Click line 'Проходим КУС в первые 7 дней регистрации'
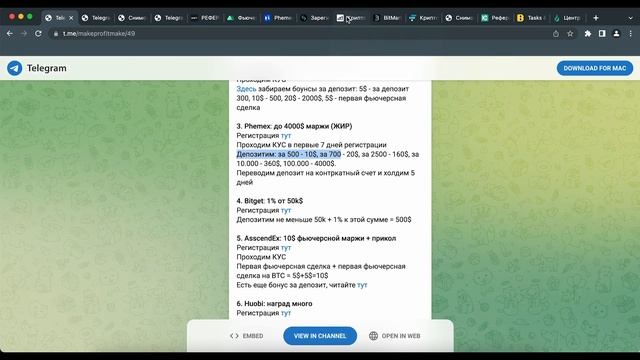The image size is (640, 360). (x=311, y=145)
